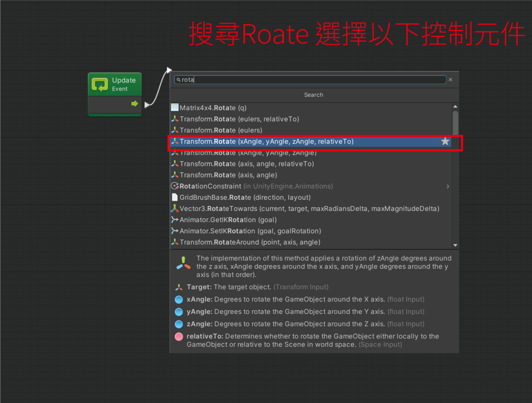Clear the search with the X button
Image resolution: width=532 pixels, height=403 pixels.
pos(450,79)
